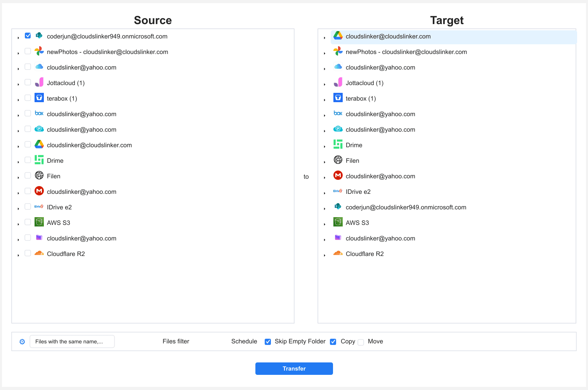Image resolution: width=588 pixels, height=390 pixels.
Task: Select Target AWS S3 label
Action: tap(357, 223)
